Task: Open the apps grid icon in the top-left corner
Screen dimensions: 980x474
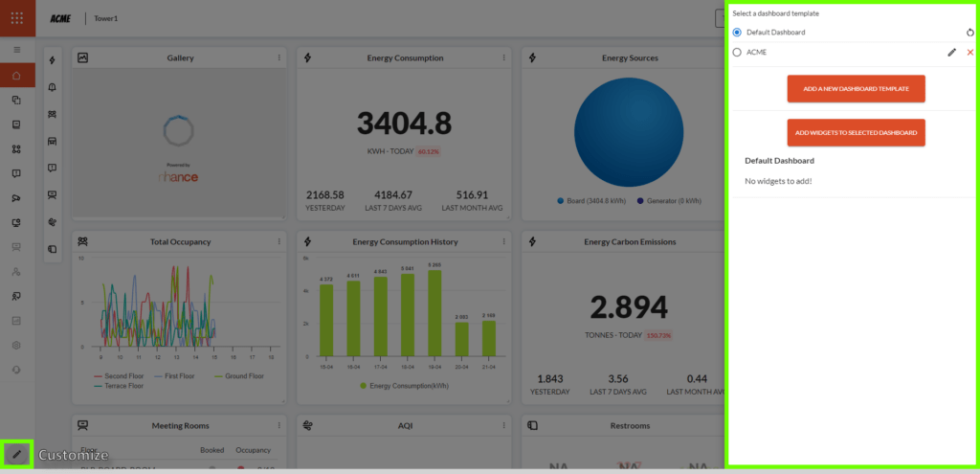Action: (17, 18)
